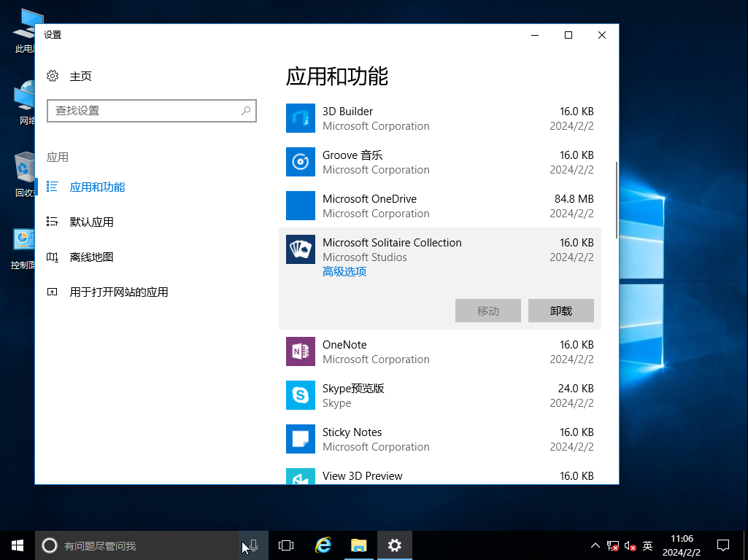Click the Cortana microphone icon
The width and height of the screenshot is (748, 560).
pyautogui.click(x=254, y=545)
